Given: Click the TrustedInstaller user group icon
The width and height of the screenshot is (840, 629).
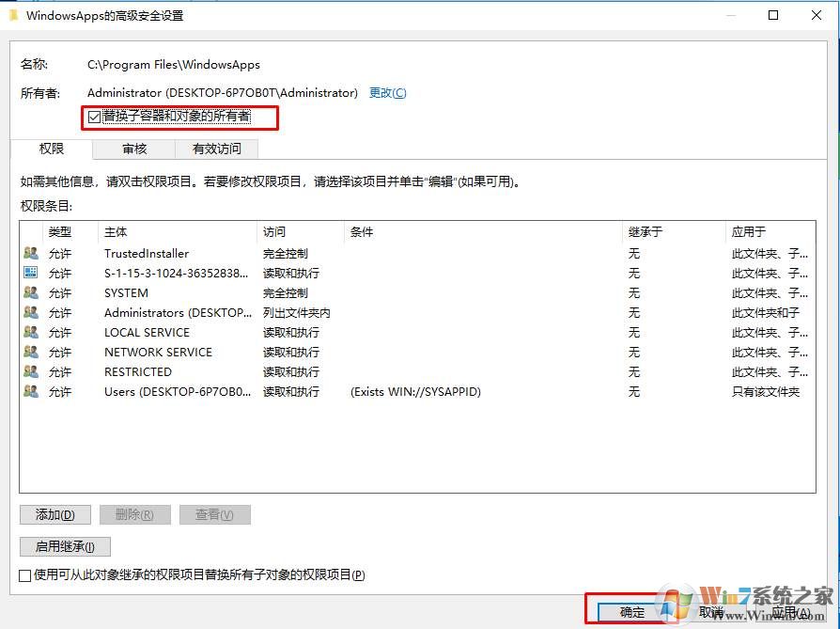Looking at the screenshot, I should point(31,253).
